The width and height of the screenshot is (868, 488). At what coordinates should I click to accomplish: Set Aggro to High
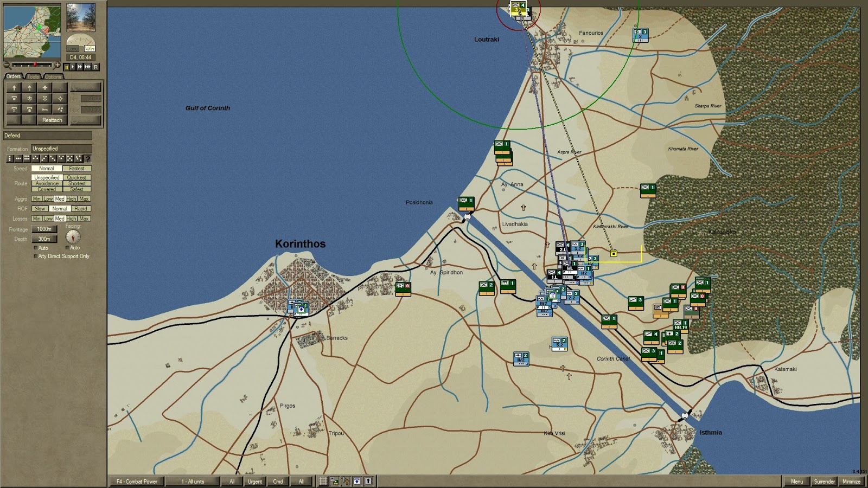click(x=72, y=199)
